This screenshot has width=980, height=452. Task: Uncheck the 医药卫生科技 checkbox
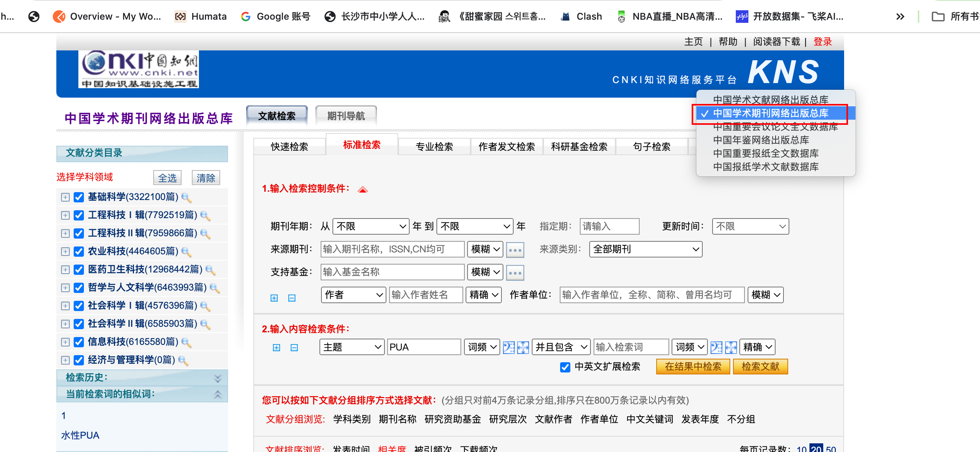coord(79,270)
